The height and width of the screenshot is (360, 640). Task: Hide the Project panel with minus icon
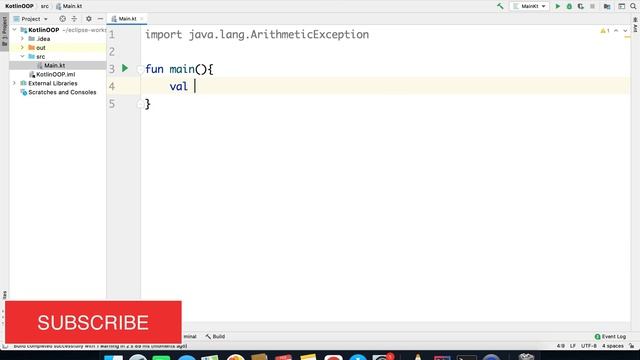(x=100, y=19)
